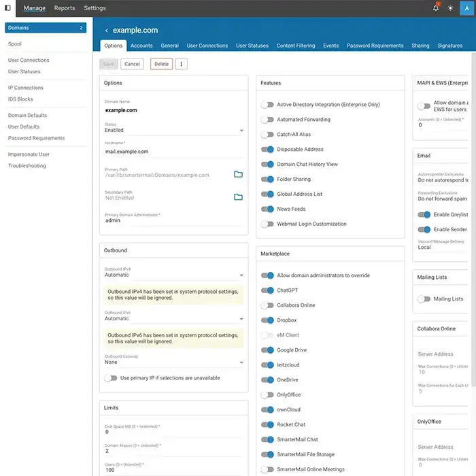Browse folder for Primary Path
Screen dimensions: 476x476
tap(238, 174)
